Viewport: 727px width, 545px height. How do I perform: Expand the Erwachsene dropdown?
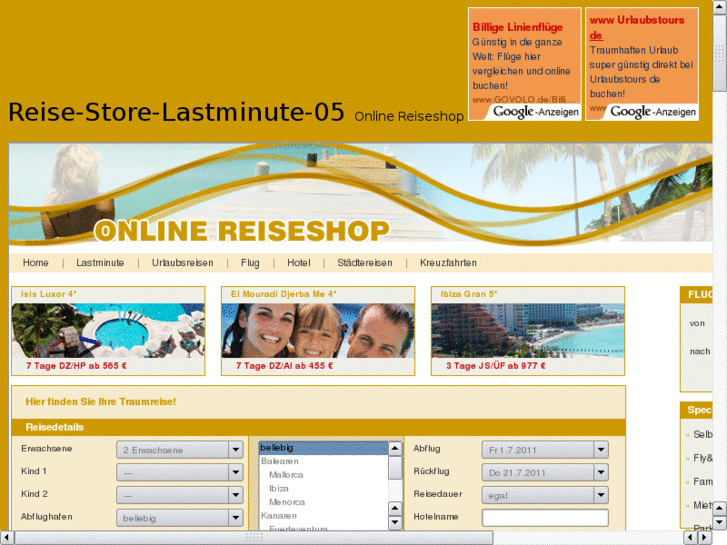click(180, 449)
